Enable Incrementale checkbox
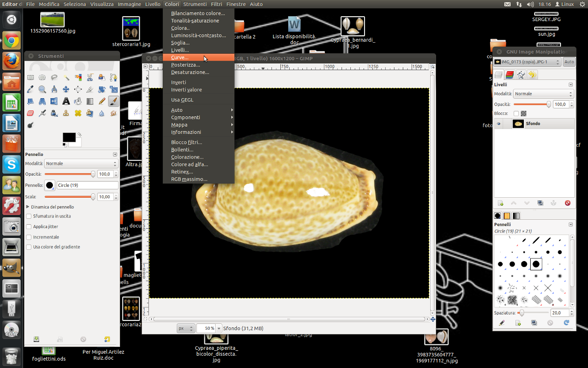Image resolution: width=588 pixels, height=368 pixels. (x=29, y=237)
